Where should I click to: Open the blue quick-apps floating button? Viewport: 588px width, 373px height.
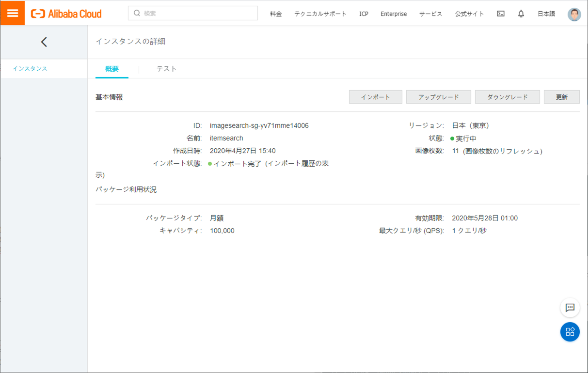[570, 332]
